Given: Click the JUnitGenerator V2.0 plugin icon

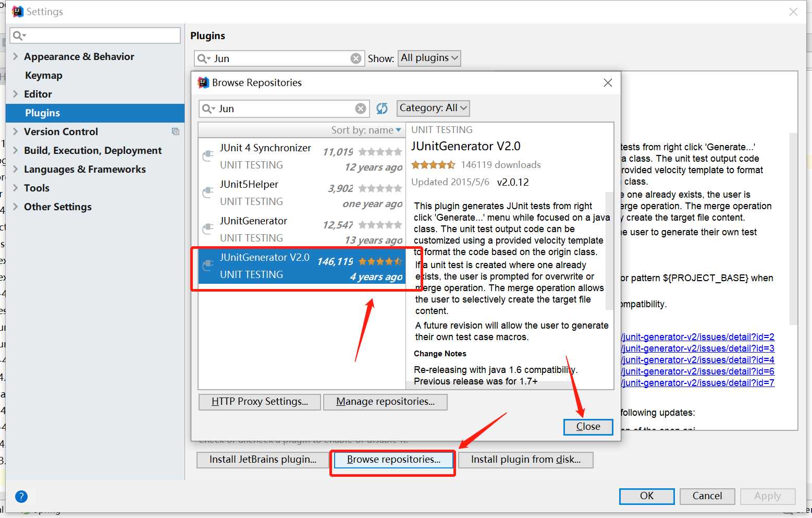Looking at the screenshot, I should (208, 265).
